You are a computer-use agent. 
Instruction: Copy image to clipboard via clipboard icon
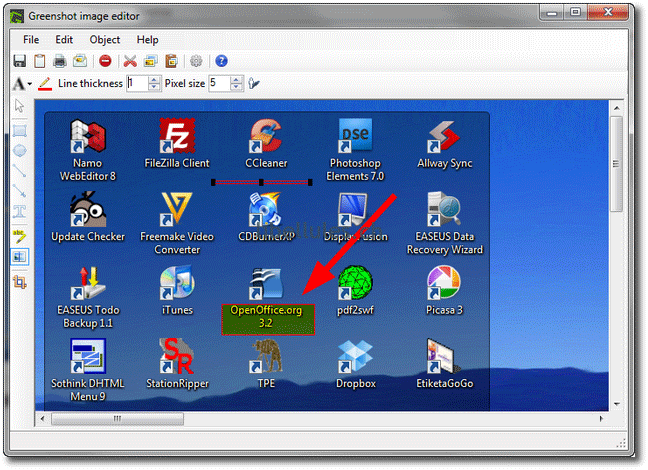40,61
